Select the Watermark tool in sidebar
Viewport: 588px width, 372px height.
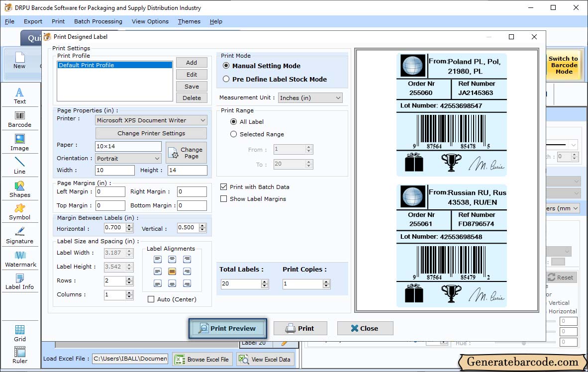pos(20,259)
